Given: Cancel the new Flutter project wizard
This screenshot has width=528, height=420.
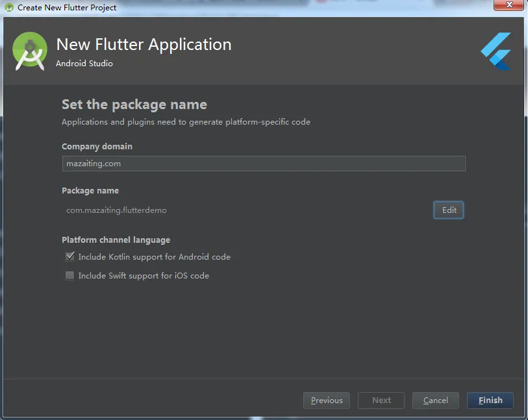Looking at the screenshot, I should tap(435, 400).
